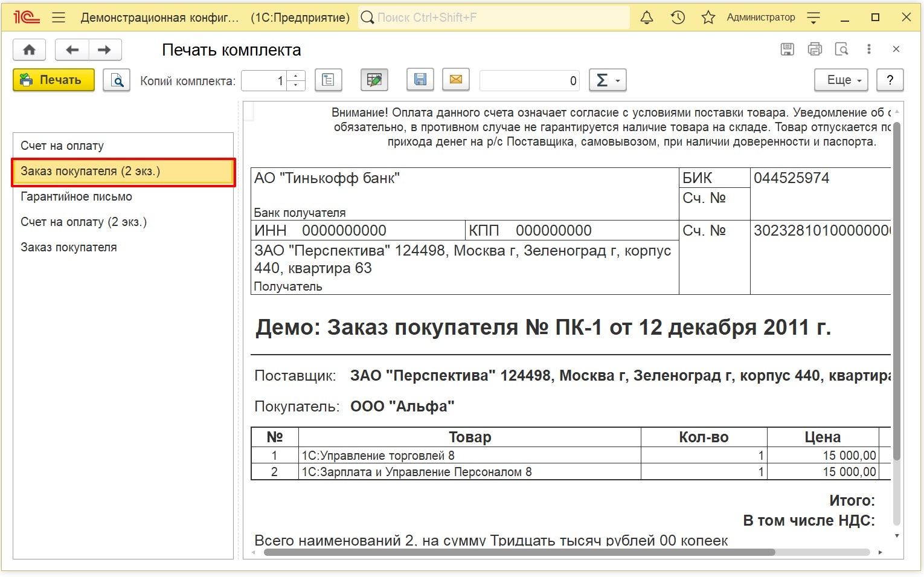Click the yellow Печать button
924x577 pixels.
point(54,80)
